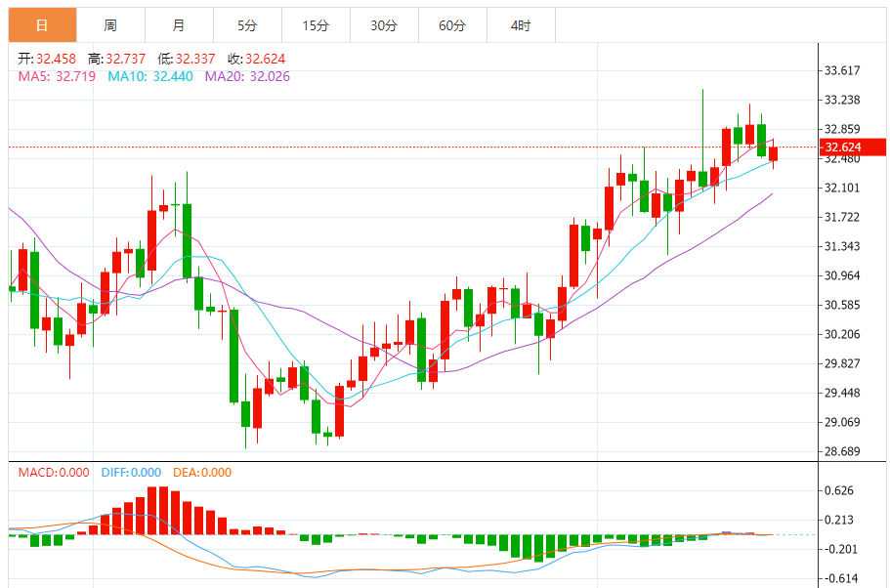Click the 低:32.337 low price value
This screenshot has height=588, width=890.
click(187, 59)
